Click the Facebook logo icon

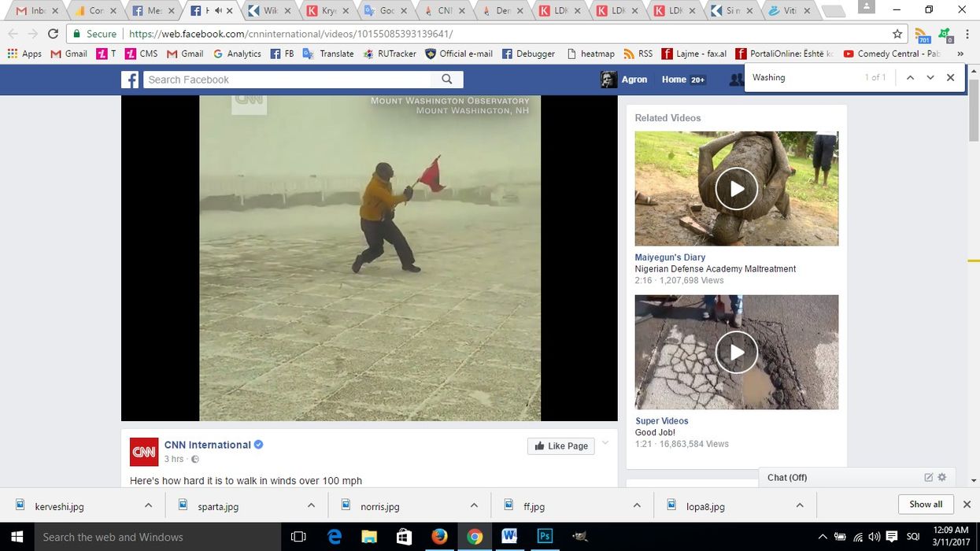pos(130,80)
